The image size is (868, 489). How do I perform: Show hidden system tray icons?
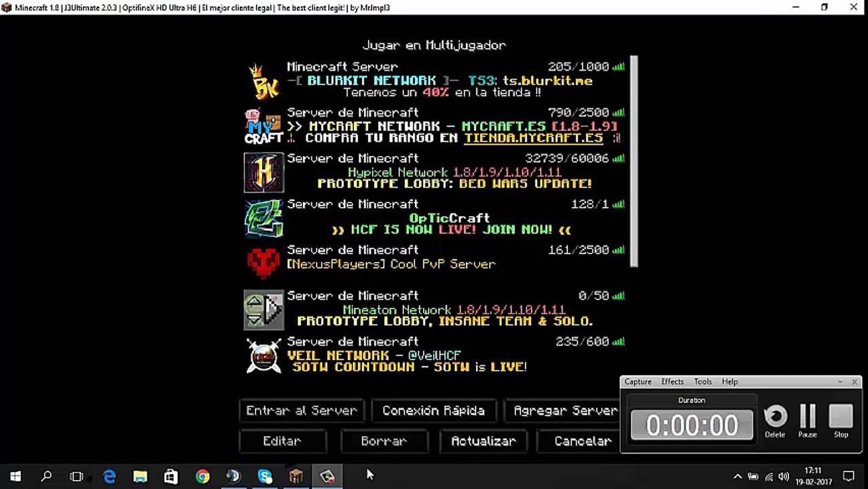[738, 477]
